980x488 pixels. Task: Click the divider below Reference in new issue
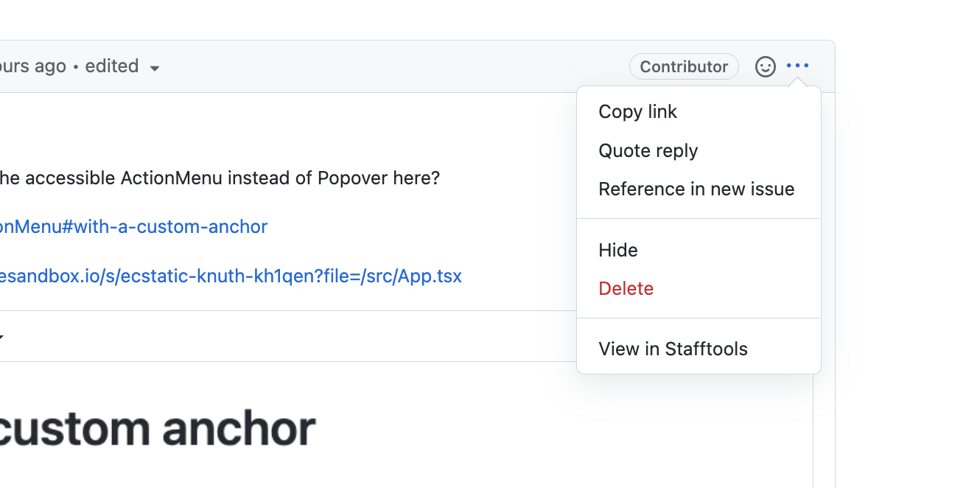pyautogui.click(x=699, y=217)
